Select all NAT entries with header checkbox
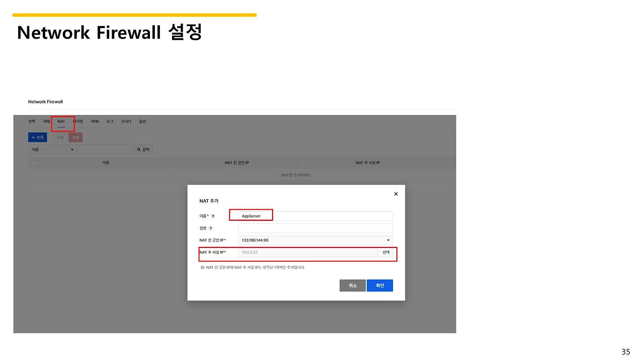644x362 pixels. 34,162
